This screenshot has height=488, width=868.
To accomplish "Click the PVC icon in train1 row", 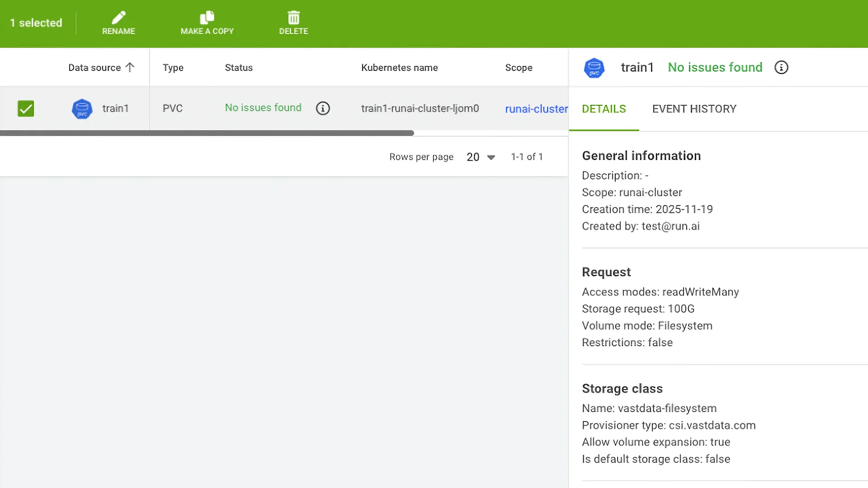I will click(x=82, y=109).
